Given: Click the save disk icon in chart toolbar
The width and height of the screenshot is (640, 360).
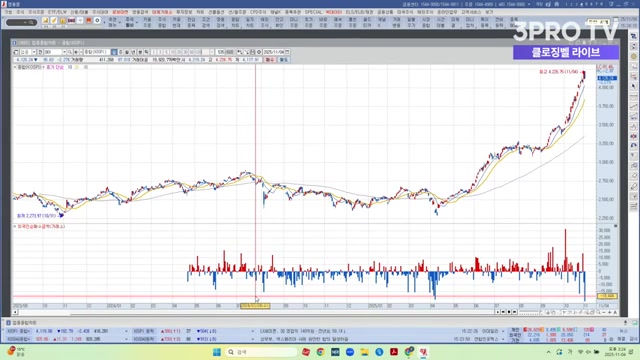Looking at the screenshot, I should [253, 52].
